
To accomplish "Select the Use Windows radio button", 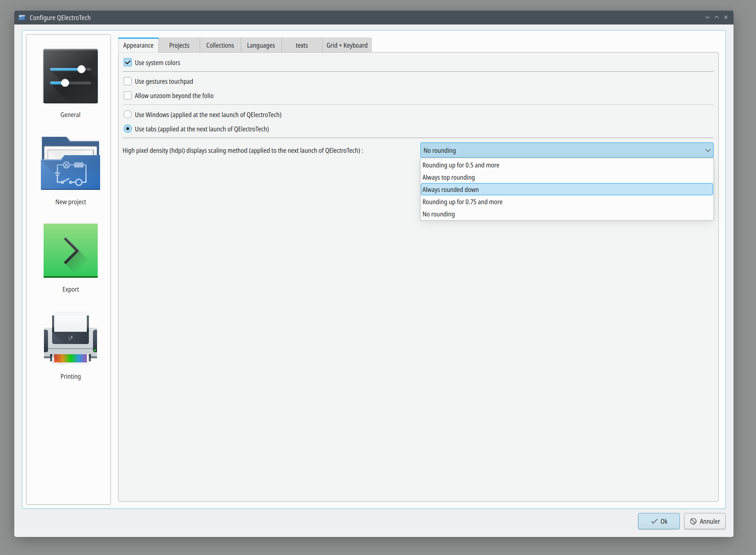I will [x=128, y=115].
